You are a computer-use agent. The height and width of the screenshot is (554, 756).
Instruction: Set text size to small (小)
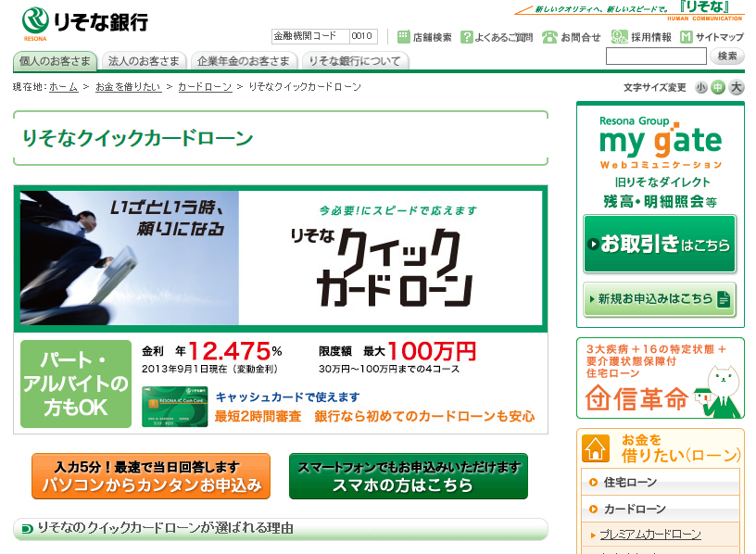point(701,87)
